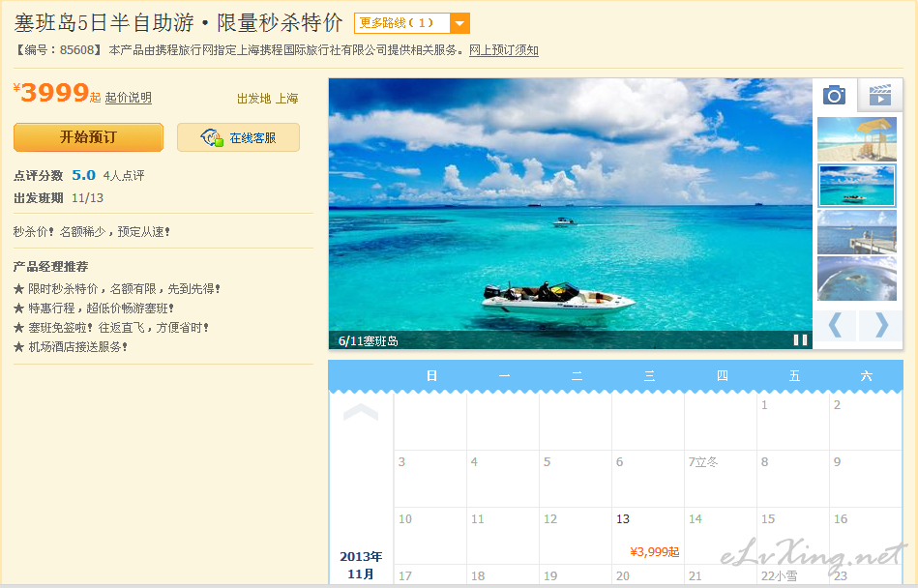Viewport: 918px width, 588px height.
Task: Select November 13 with ¥3,999起 price
Action: [648, 536]
